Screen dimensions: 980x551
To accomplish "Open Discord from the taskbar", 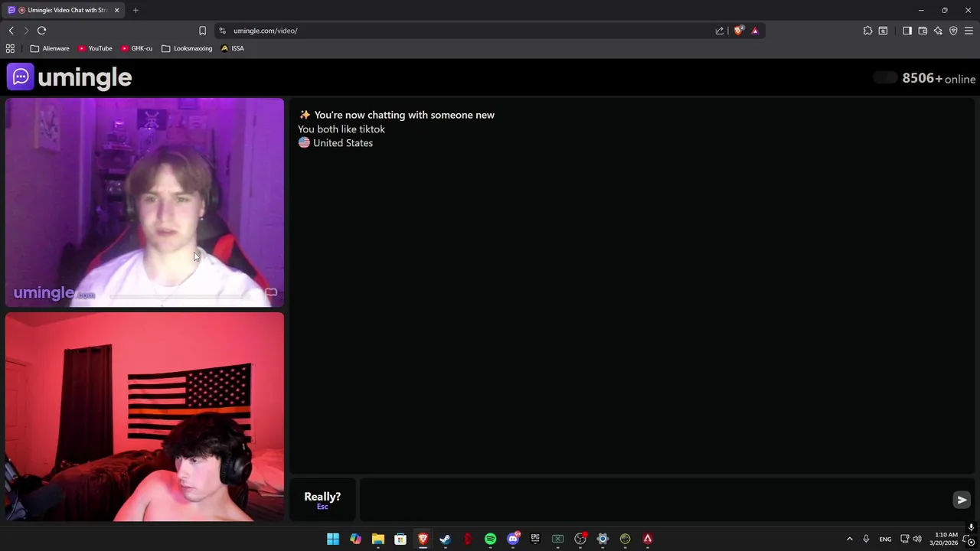I will tap(513, 539).
